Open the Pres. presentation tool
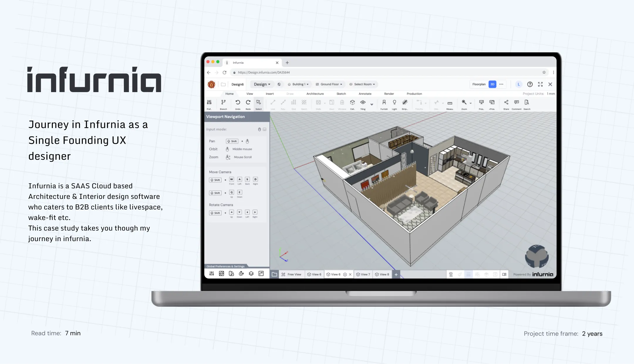The height and width of the screenshot is (364, 634). coord(481,104)
